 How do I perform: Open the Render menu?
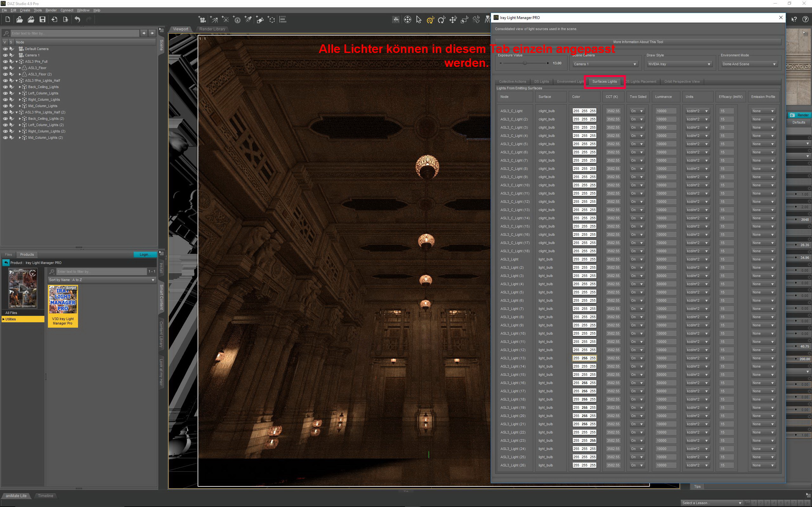tap(51, 10)
